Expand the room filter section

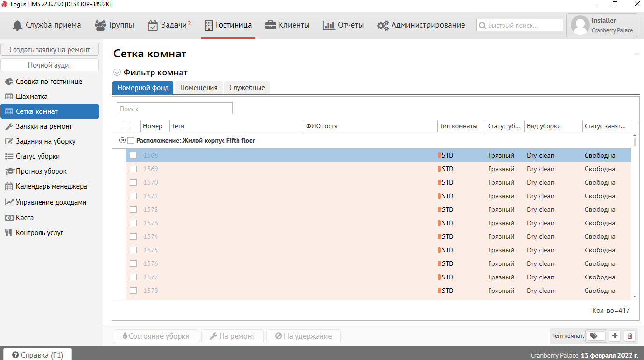click(117, 72)
